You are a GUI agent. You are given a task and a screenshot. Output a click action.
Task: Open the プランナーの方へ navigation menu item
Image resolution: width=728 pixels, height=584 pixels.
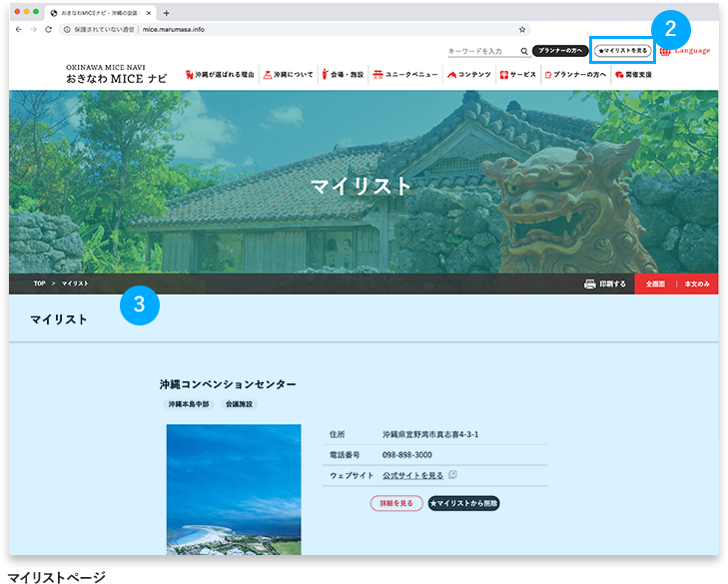click(x=576, y=74)
